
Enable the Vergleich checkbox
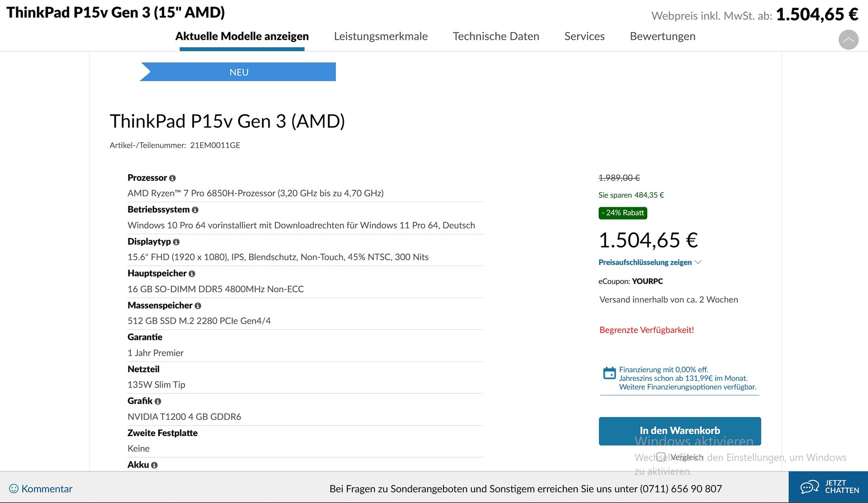[661, 457]
